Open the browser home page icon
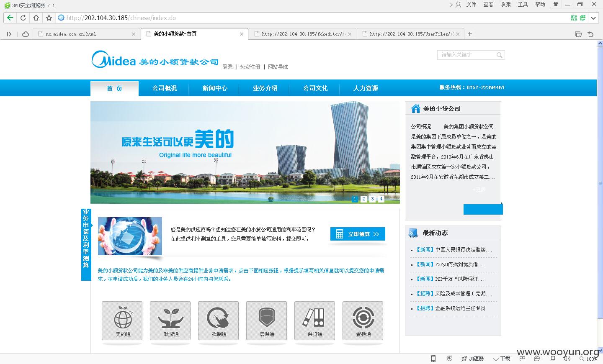Screen dimensions: 603x364 point(36,18)
